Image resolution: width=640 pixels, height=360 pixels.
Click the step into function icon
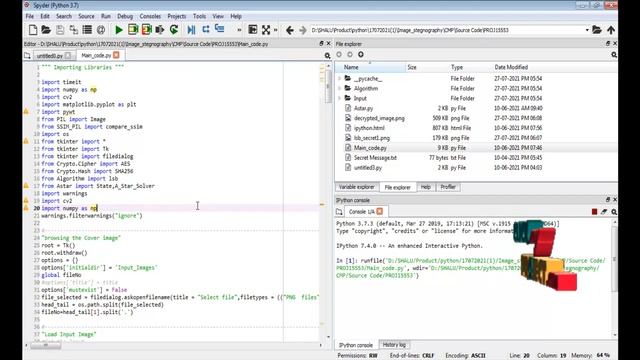[220, 29]
